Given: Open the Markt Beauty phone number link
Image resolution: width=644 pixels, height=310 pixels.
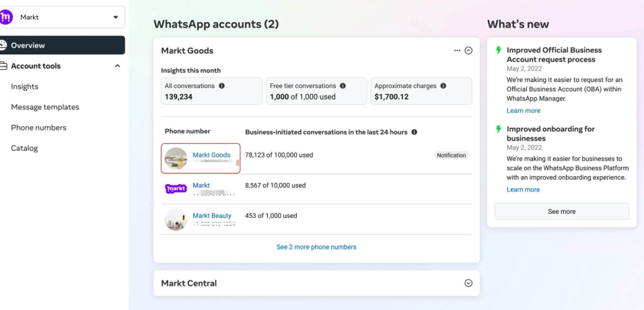Looking at the screenshot, I should (212, 216).
